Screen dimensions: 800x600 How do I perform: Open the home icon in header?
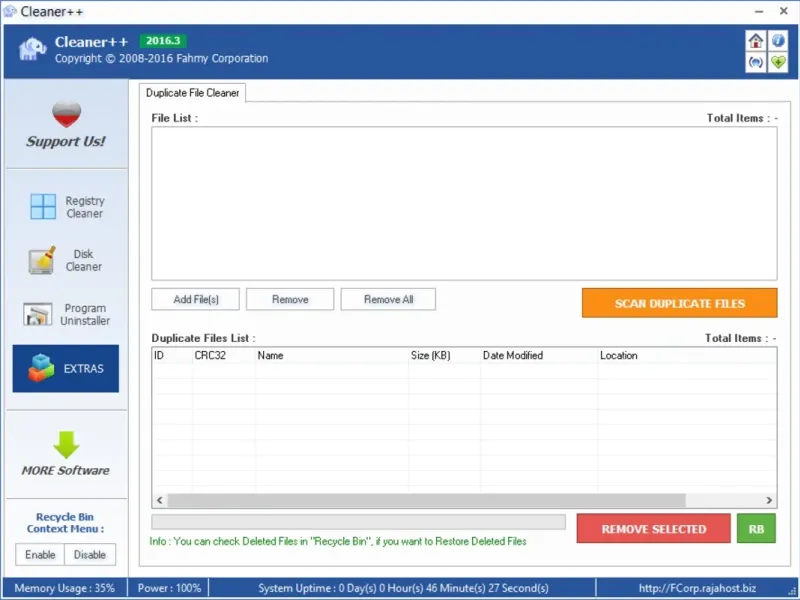click(x=756, y=40)
